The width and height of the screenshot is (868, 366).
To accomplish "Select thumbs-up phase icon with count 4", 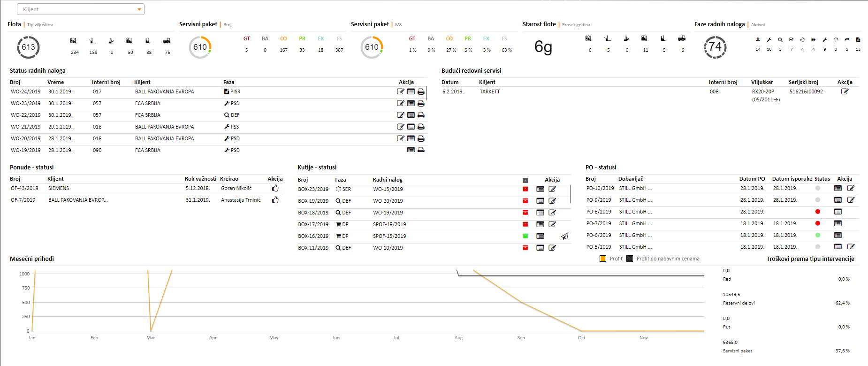I will click(x=802, y=40).
